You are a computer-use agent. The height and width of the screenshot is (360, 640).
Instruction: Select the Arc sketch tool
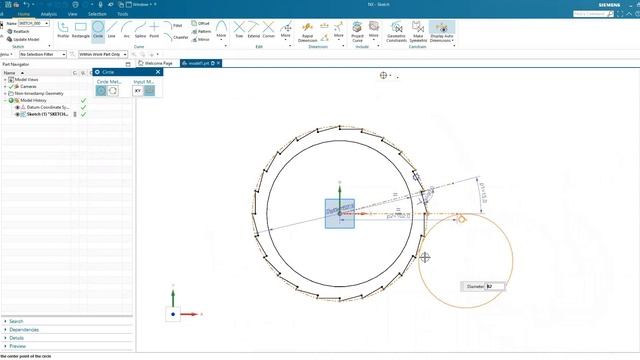tap(127, 30)
